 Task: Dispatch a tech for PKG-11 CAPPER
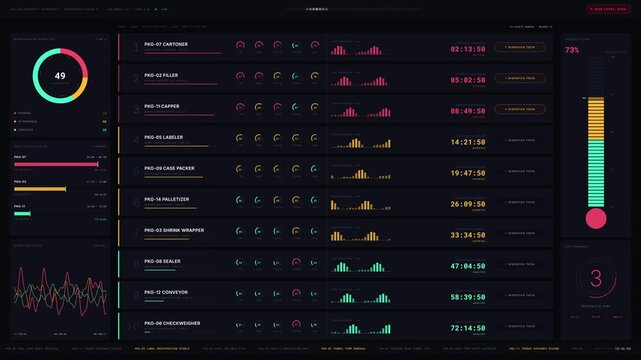pos(520,109)
